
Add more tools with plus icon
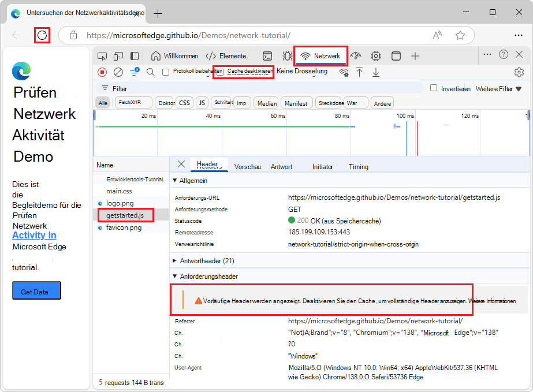point(415,56)
